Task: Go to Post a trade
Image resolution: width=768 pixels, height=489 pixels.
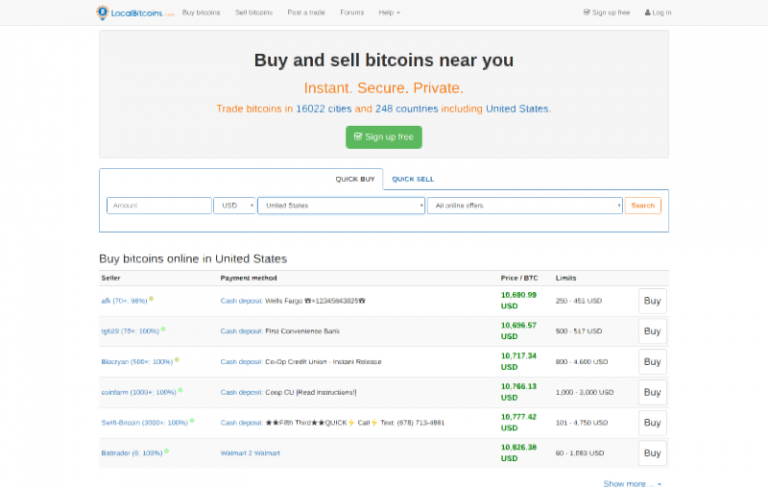Action: 306,13
